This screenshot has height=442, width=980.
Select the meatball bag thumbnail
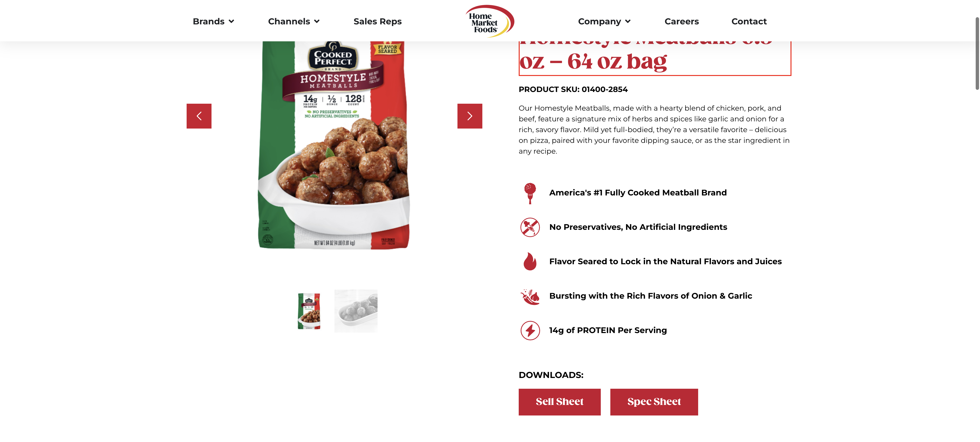(309, 311)
